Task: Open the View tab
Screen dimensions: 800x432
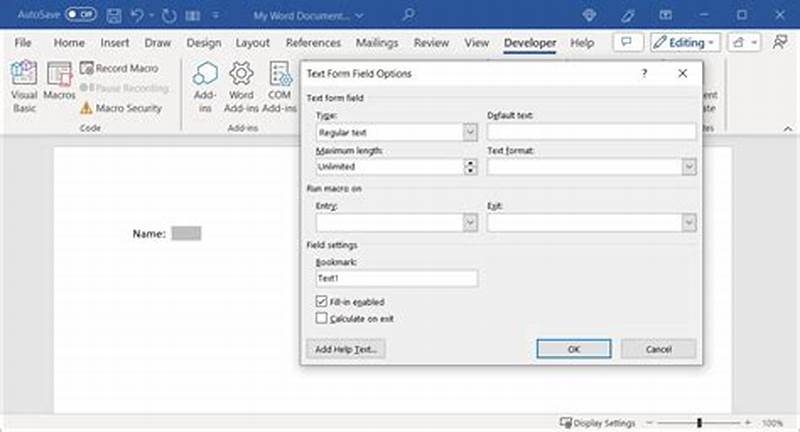Action: point(477,43)
